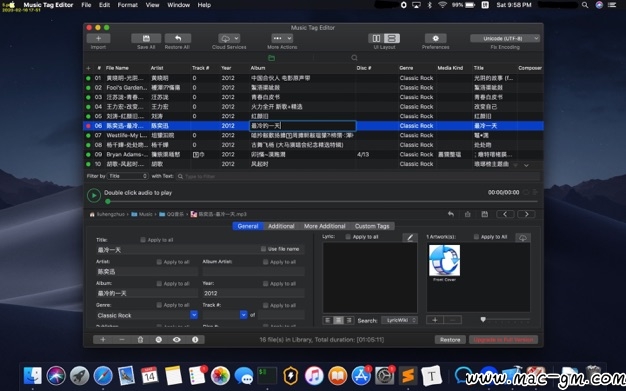Click the magnifier search view icon
626x391 pixels.
[354, 58]
